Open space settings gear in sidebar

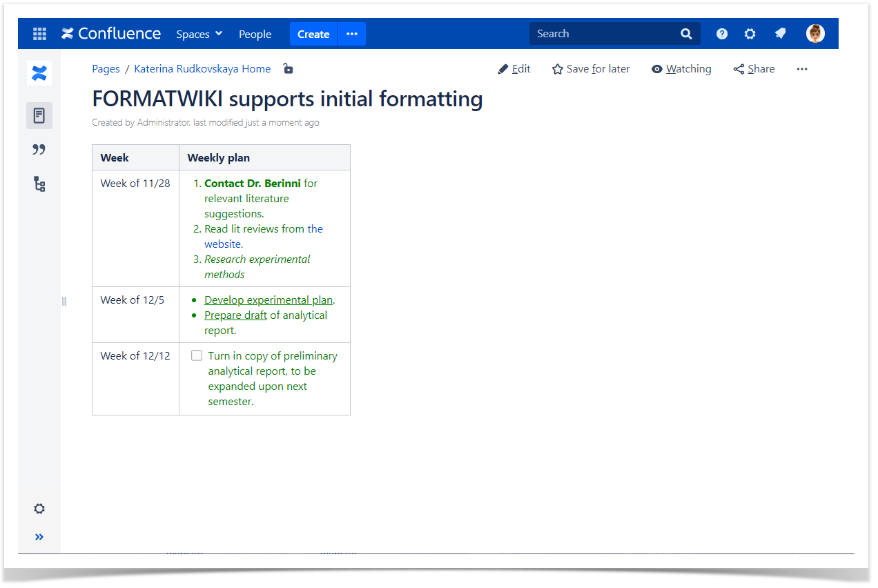tap(39, 509)
